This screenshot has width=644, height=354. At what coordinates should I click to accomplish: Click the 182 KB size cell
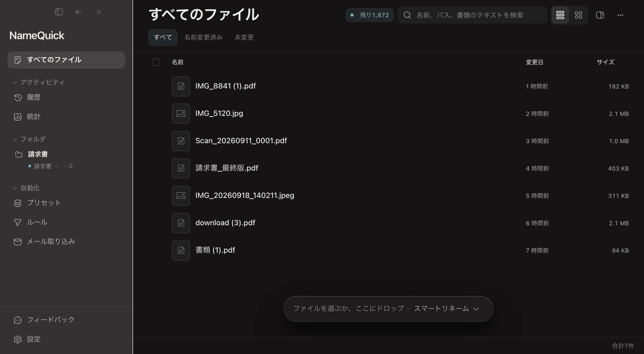[619, 86]
